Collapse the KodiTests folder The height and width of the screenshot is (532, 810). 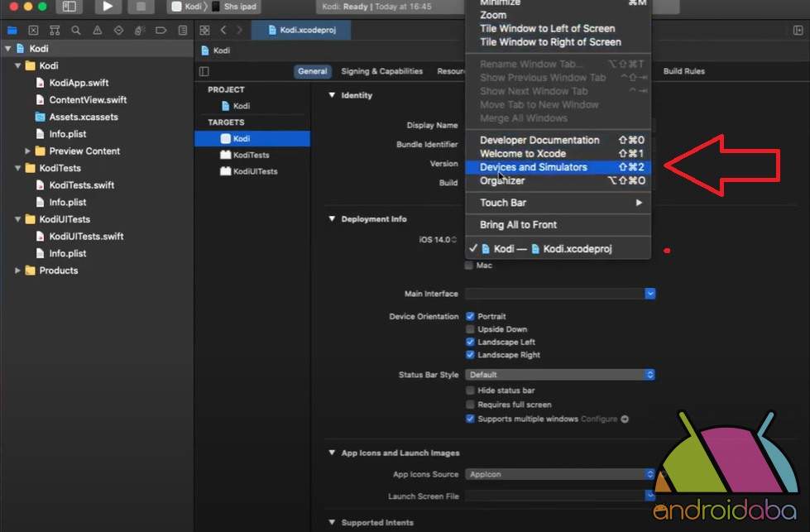18,169
